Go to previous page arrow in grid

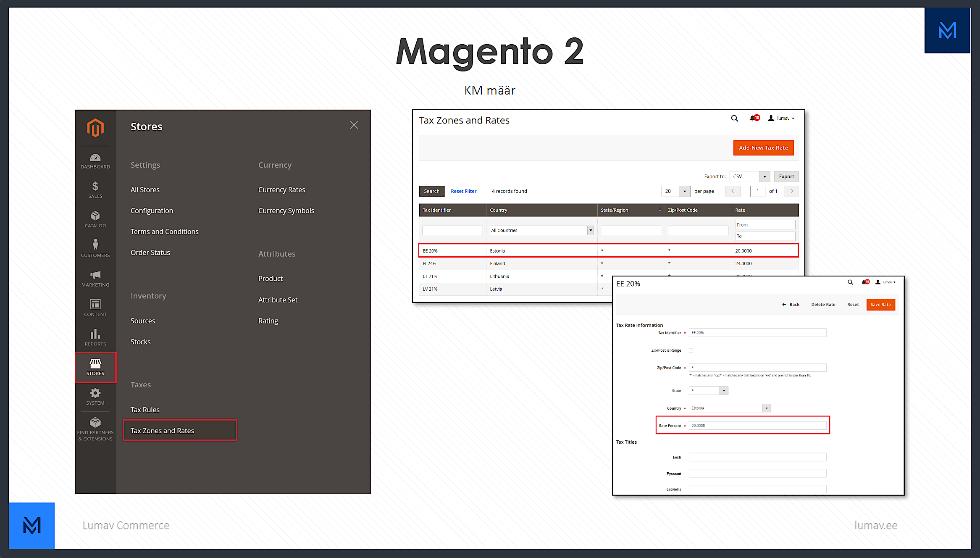[x=733, y=191]
